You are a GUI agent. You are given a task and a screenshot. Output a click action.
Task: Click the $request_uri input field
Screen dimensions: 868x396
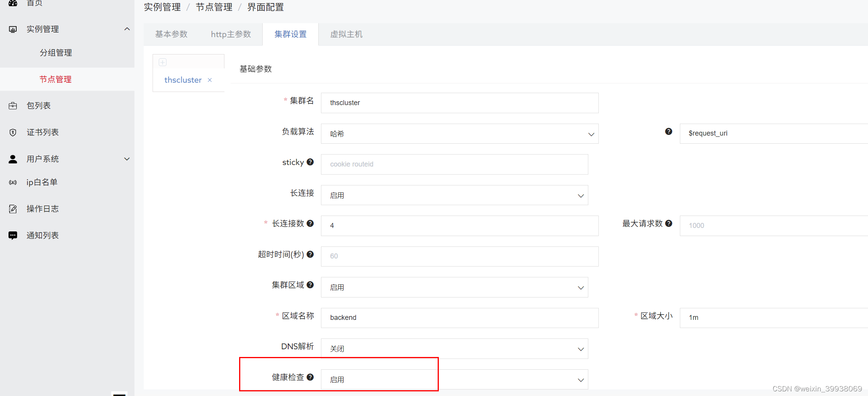point(774,134)
